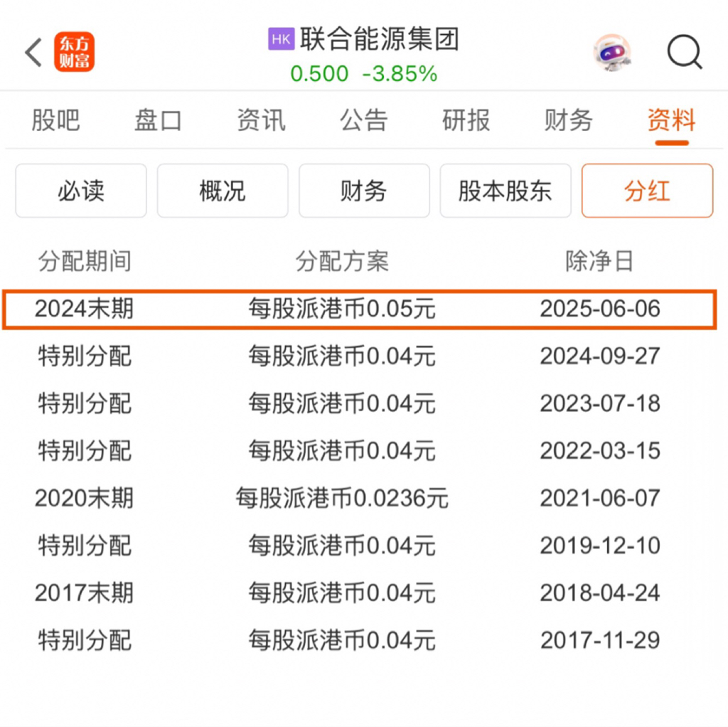
Task: Open the robot assistant avatar
Action: (x=612, y=53)
